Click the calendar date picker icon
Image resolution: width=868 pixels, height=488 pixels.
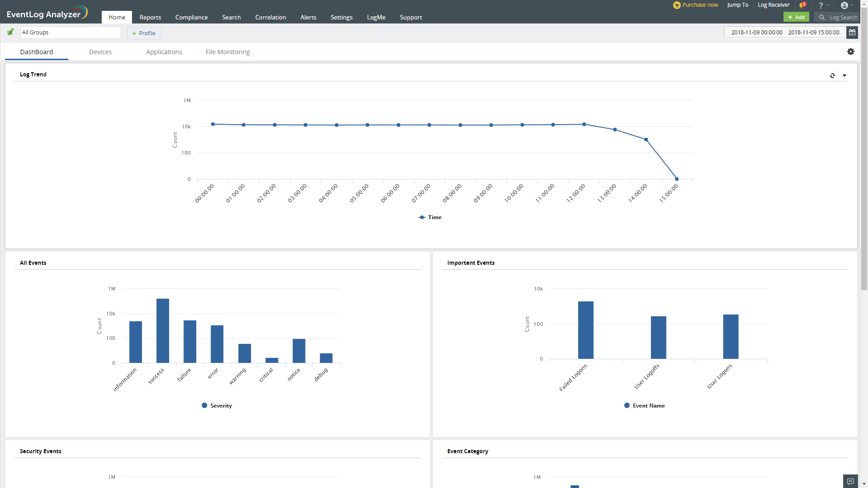852,32
